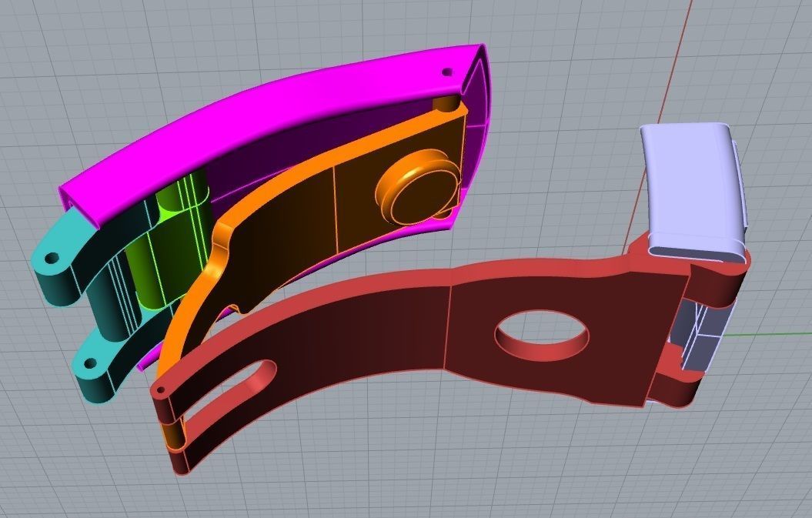Click the small hole at the red arm's tip

pyautogui.click(x=161, y=389)
